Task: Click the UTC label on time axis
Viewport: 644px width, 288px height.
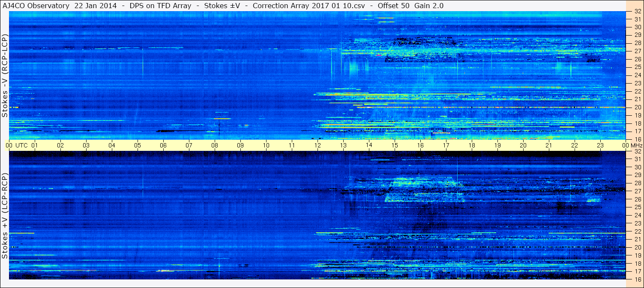Action: [x=22, y=145]
